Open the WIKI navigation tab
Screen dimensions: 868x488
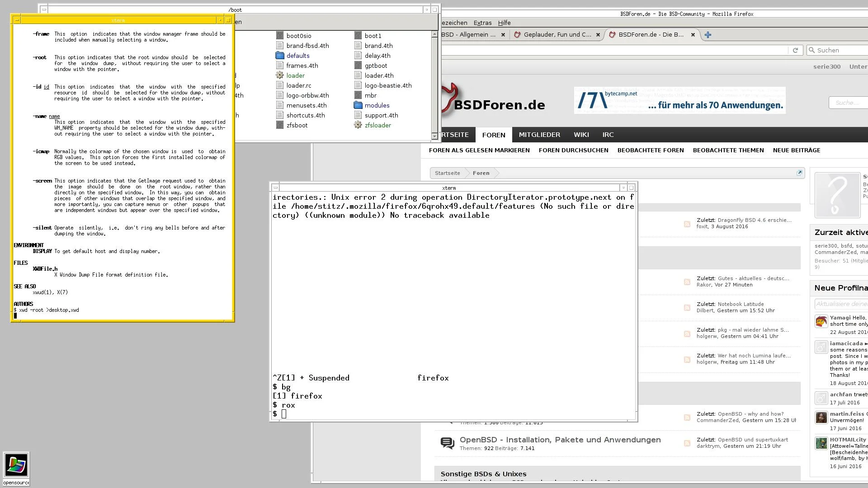[x=581, y=135]
